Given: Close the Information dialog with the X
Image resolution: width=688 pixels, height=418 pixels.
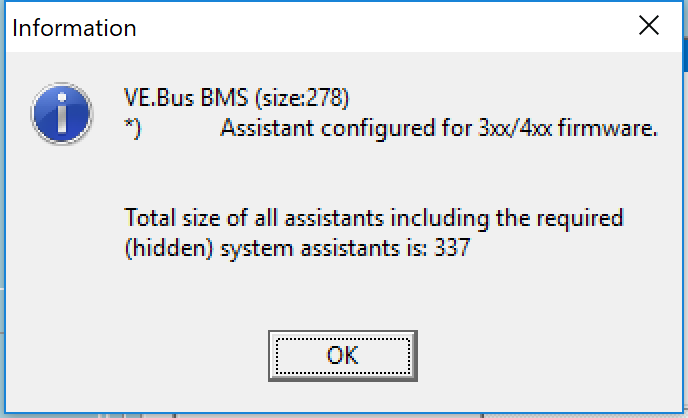Looking at the screenshot, I should [x=649, y=25].
